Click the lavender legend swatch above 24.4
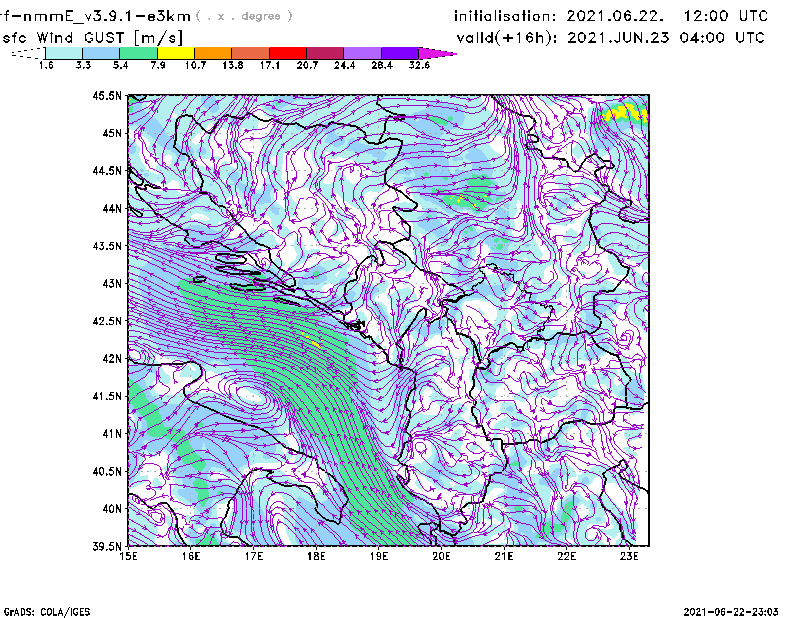800x618 pixels. pos(363,53)
